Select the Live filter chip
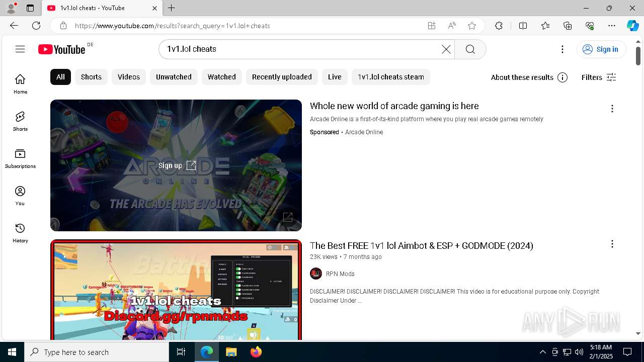Viewport: 644px width, 362px height. (335, 77)
